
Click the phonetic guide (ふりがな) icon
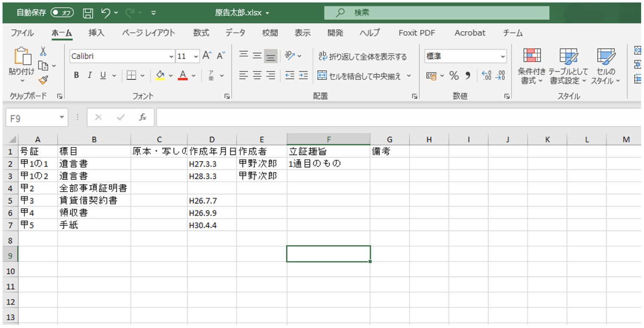[x=211, y=75]
